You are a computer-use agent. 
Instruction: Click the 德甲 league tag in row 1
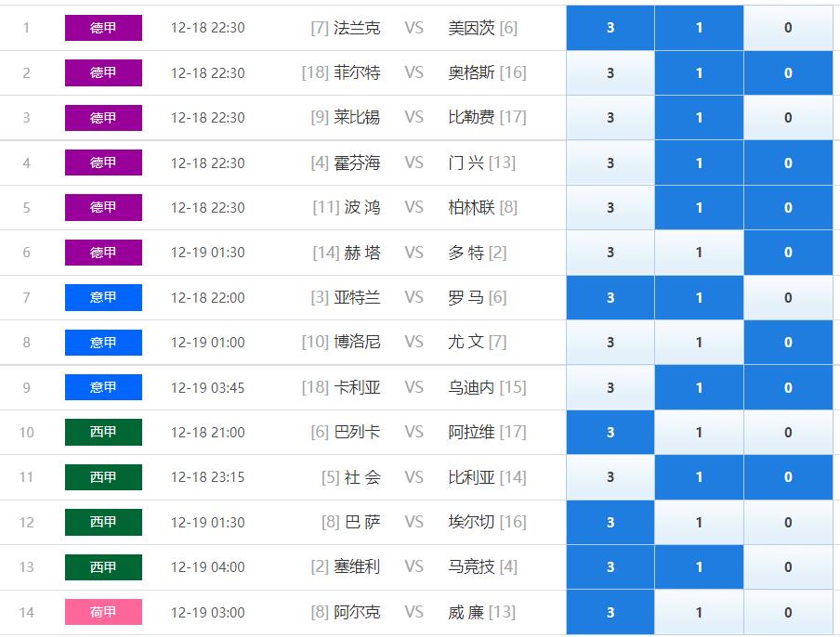click(x=103, y=28)
